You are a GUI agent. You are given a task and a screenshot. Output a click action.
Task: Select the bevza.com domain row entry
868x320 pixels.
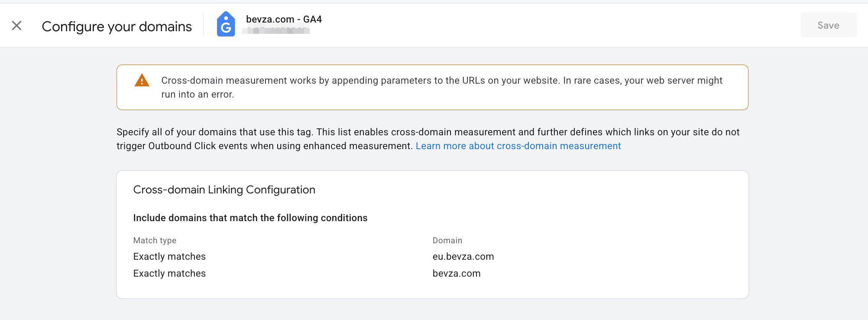456,274
